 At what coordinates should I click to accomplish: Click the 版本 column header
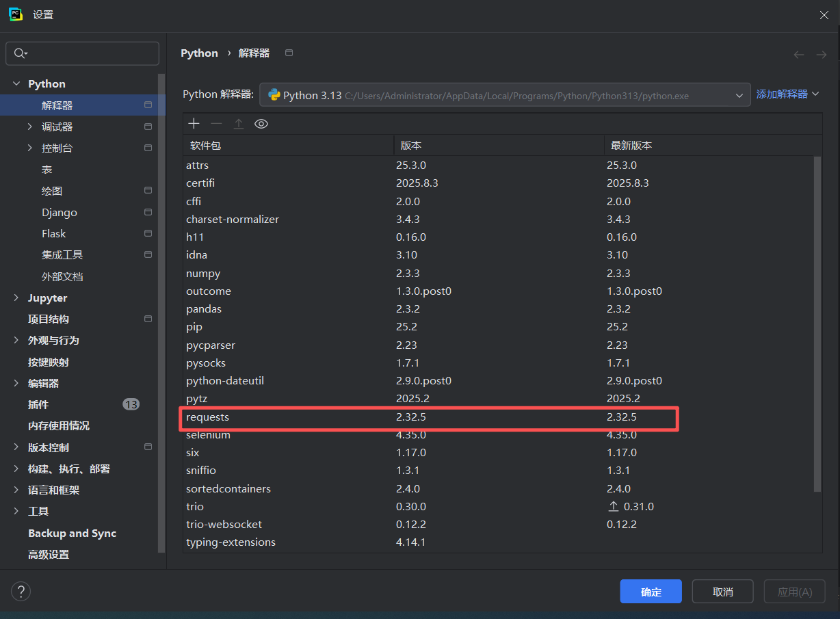499,146
